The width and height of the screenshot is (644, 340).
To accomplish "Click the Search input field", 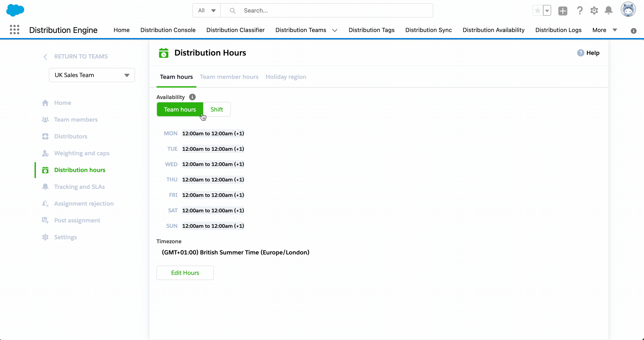I will click(x=326, y=11).
